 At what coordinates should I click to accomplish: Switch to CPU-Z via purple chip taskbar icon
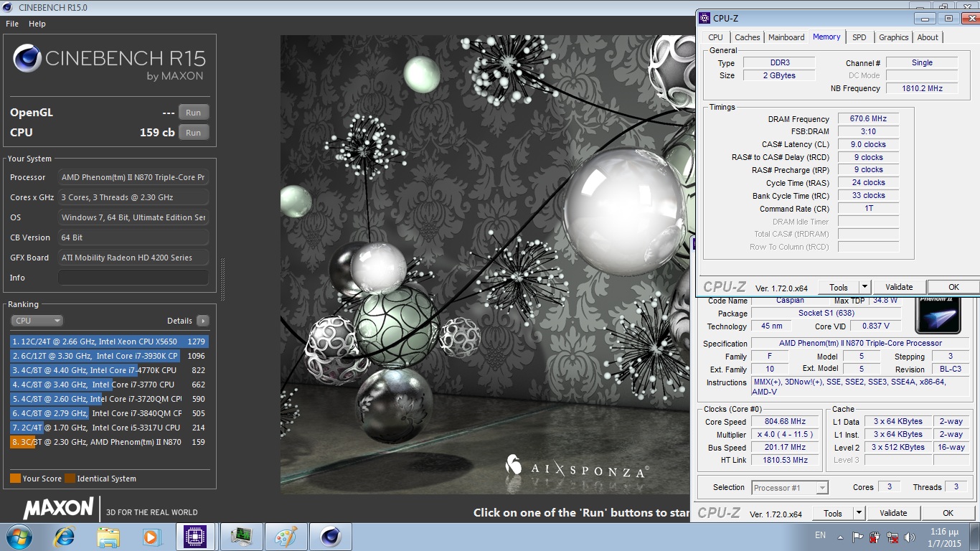pyautogui.click(x=195, y=537)
